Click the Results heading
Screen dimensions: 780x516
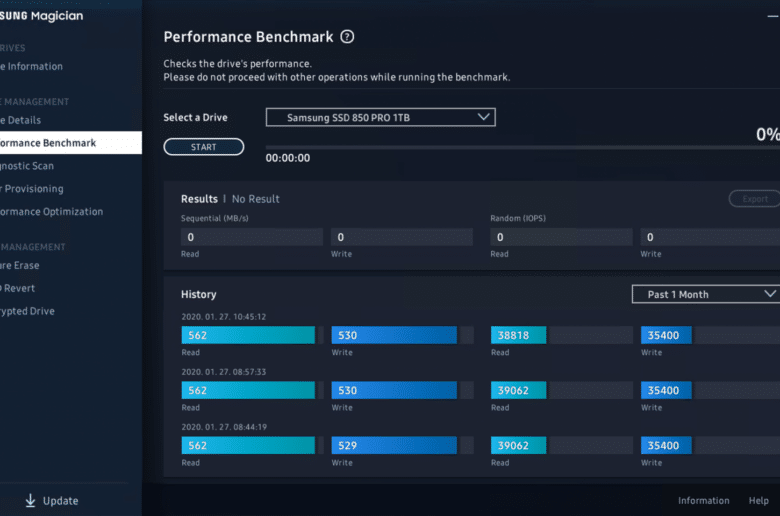pos(199,199)
